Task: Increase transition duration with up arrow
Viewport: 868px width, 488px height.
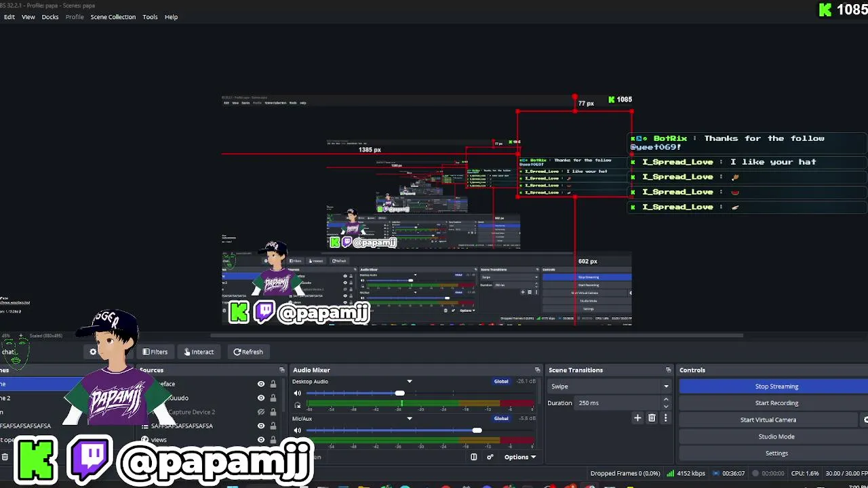Action: [666, 400]
